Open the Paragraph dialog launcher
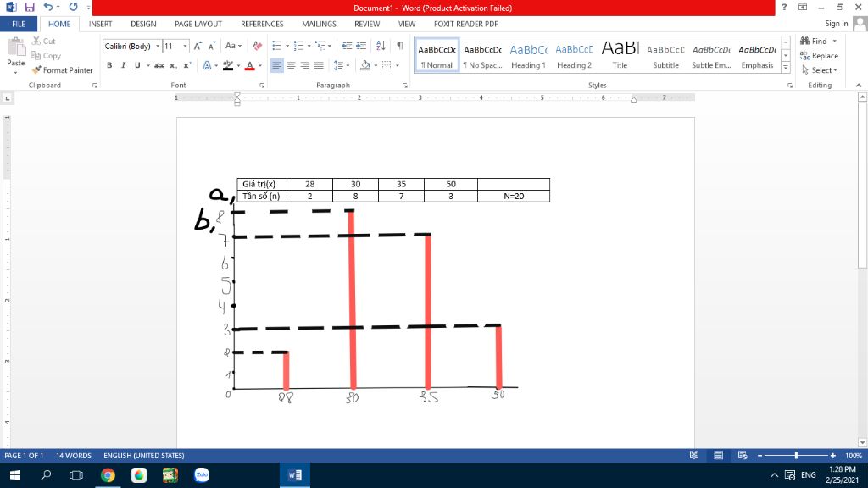This screenshot has width=868, height=488. [x=404, y=86]
